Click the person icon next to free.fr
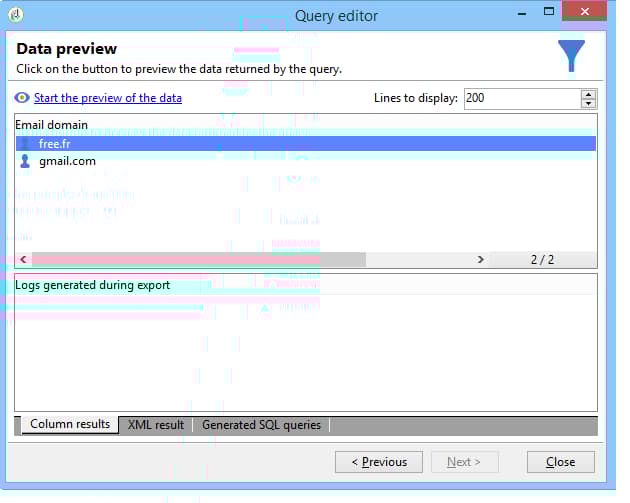Viewport: 630px width, 503px height. click(25, 143)
